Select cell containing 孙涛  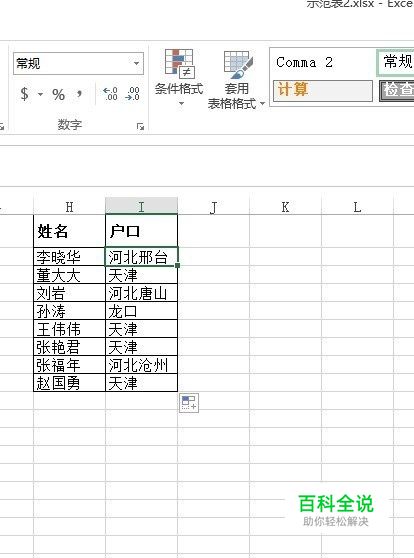(x=69, y=311)
